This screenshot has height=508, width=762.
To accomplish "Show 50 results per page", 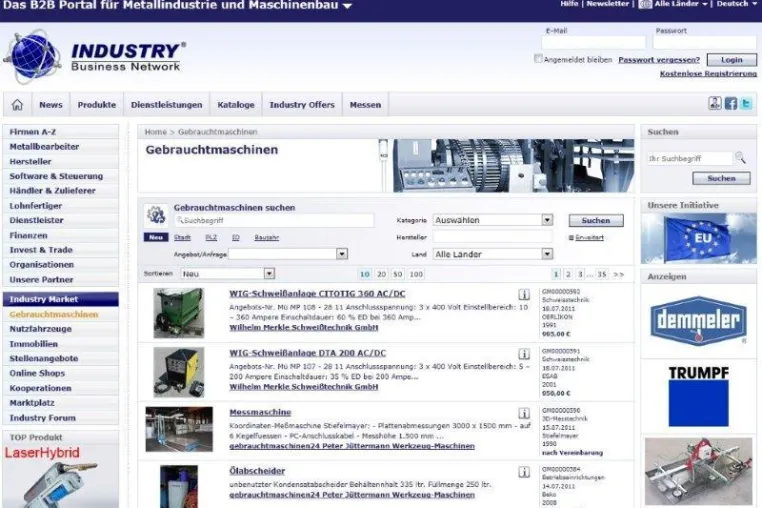I will (x=398, y=274).
